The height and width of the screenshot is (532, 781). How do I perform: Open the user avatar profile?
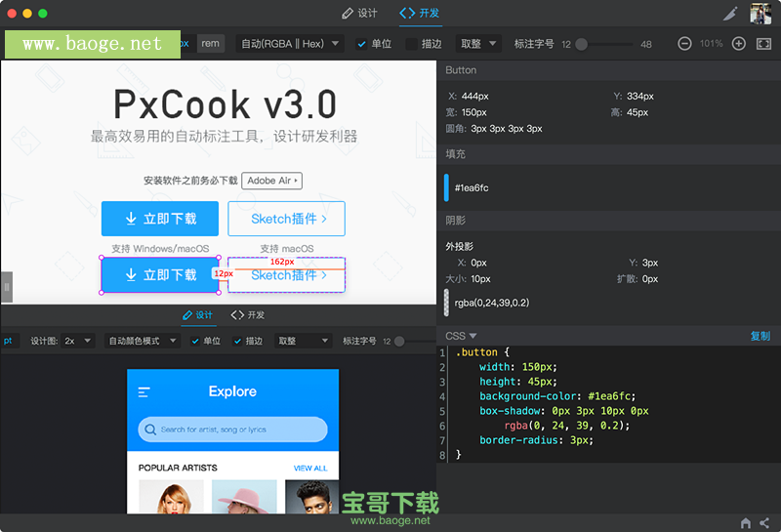(x=760, y=14)
